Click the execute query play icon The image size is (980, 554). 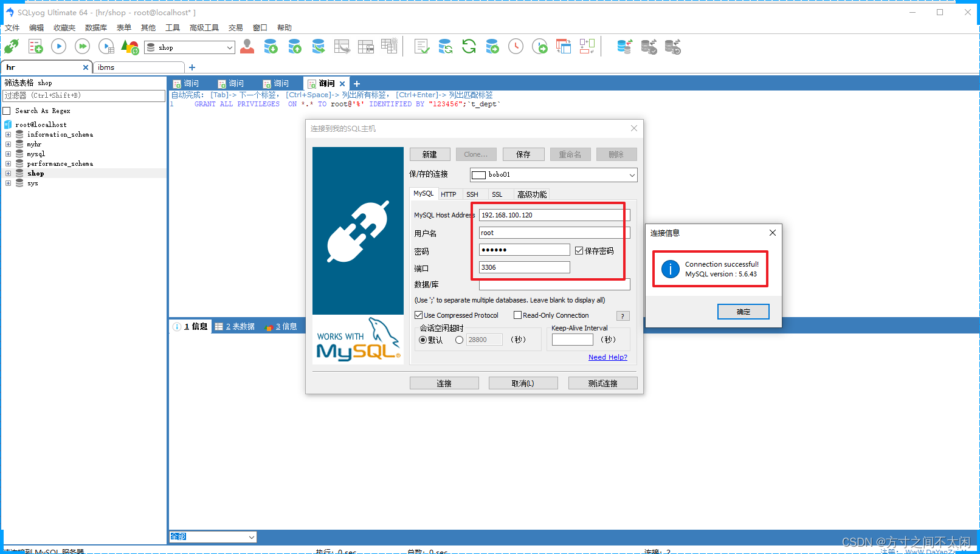(x=59, y=46)
